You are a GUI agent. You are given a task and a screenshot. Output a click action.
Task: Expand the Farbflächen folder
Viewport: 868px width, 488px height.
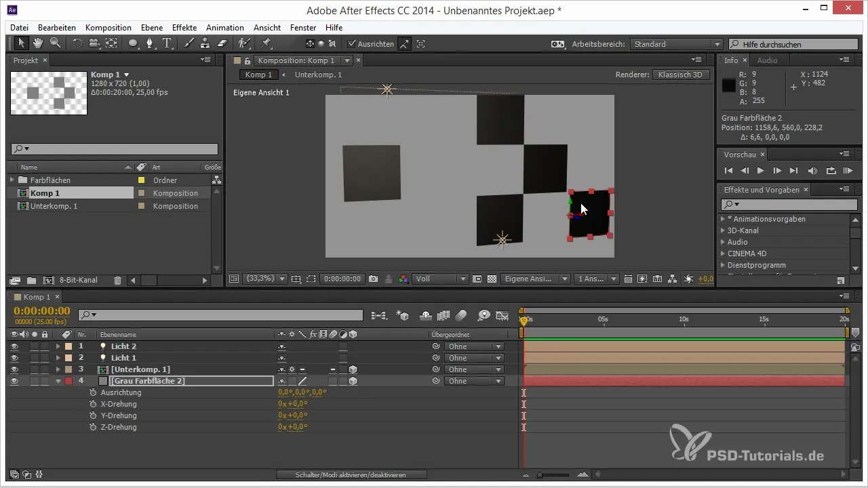(x=12, y=180)
